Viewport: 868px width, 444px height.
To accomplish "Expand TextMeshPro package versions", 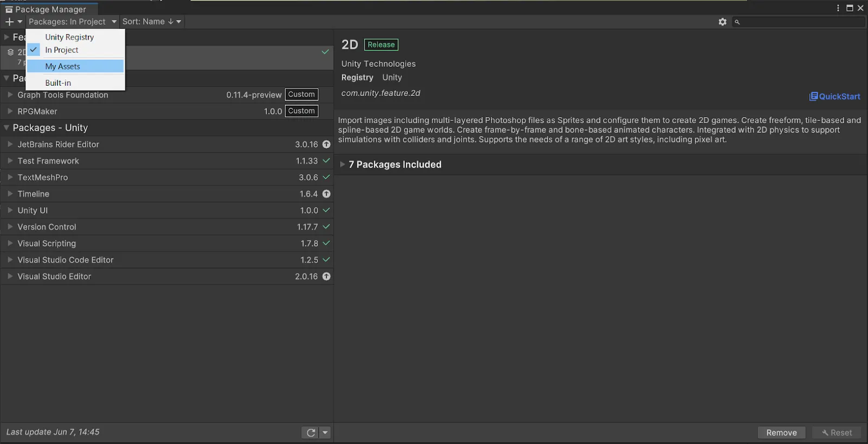I will (x=10, y=177).
